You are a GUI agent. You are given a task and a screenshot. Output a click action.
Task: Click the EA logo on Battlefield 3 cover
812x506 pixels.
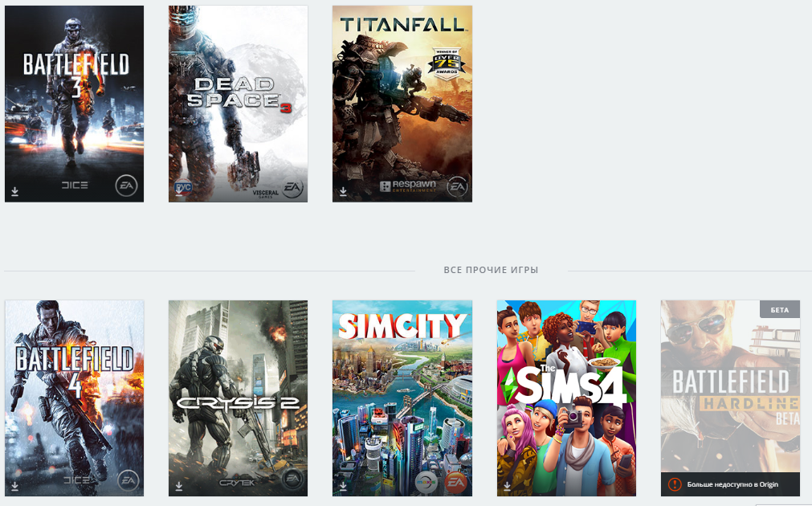tap(126, 186)
